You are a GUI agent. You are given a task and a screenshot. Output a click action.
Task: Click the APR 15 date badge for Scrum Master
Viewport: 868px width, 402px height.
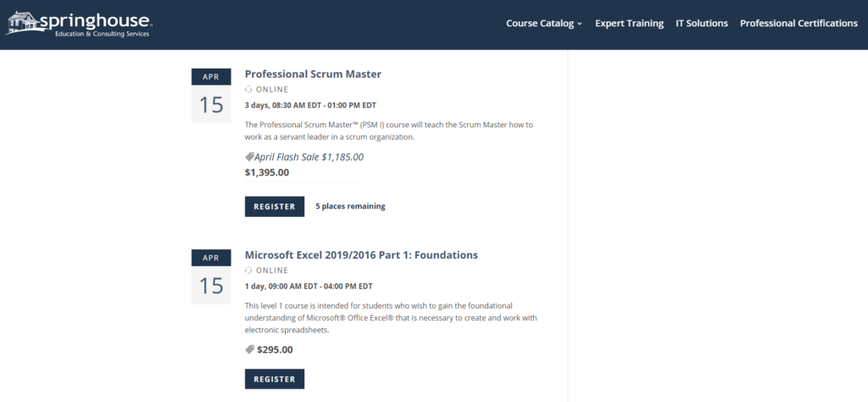(211, 96)
